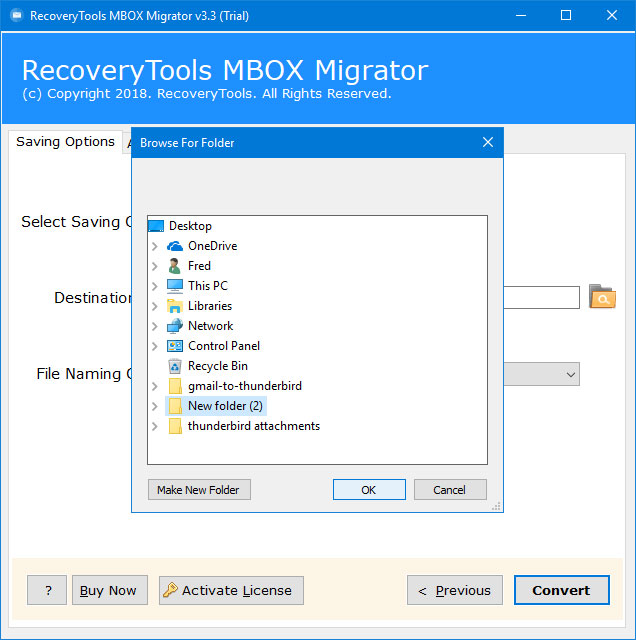The image size is (636, 640).
Task: Click the RecoveryTools app icon in title bar
Action: (16, 16)
